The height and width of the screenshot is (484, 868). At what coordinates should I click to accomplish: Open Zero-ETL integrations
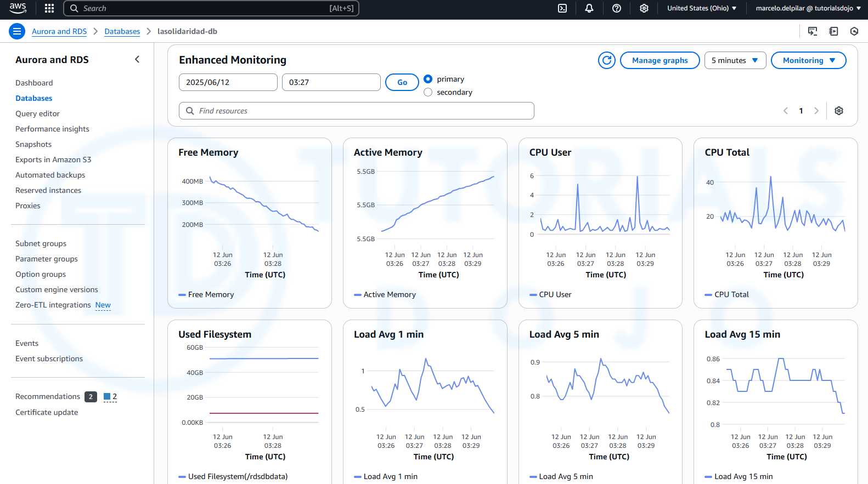(53, 305)
